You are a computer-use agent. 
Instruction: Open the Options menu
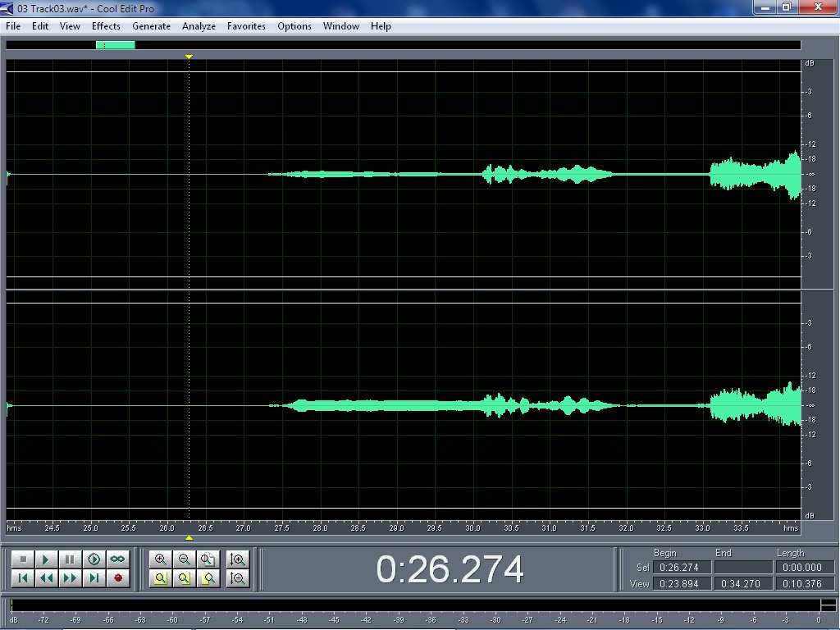click(294, 25)
